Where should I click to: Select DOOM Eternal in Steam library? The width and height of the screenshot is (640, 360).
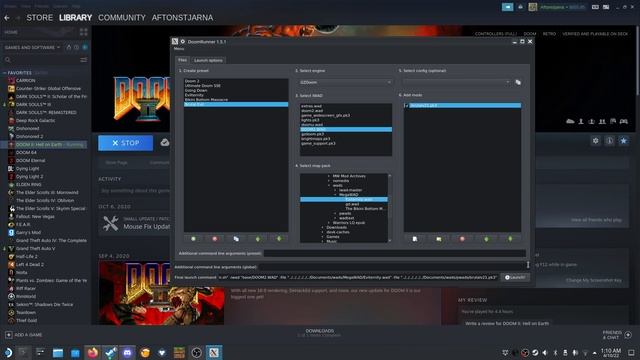[30, 160]
